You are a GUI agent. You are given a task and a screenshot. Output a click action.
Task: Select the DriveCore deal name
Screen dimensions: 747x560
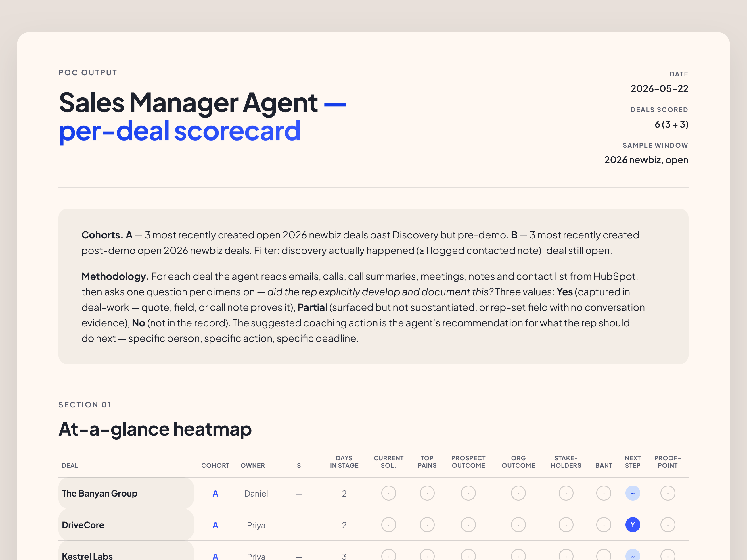click(x=83, y=525)
